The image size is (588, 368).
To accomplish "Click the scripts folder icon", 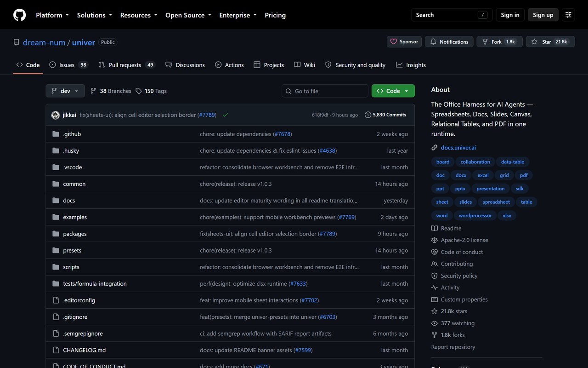I will coord(56,267).
